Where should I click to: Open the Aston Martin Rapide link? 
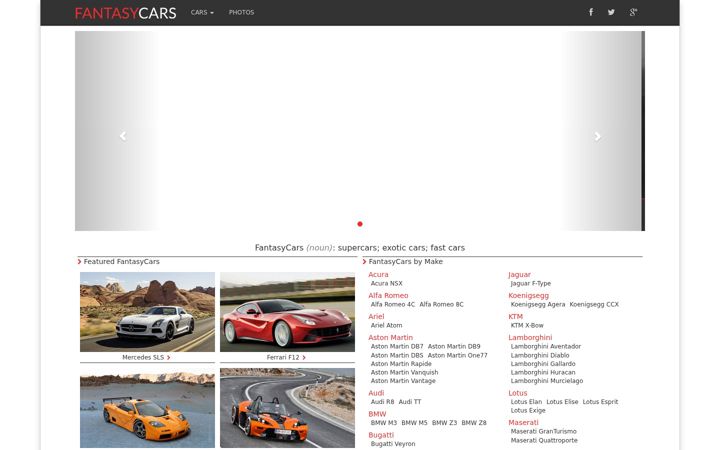[x=401, y=364]
